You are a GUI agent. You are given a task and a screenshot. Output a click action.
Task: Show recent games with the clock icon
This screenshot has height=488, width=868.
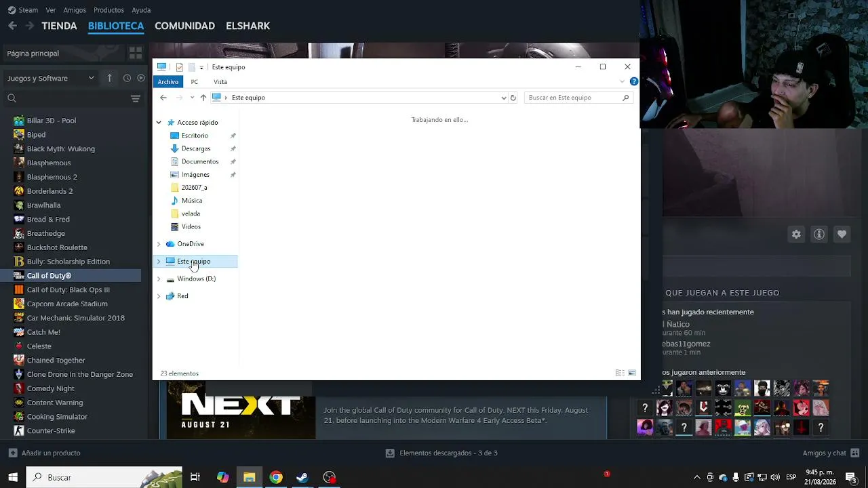[127, 78]
